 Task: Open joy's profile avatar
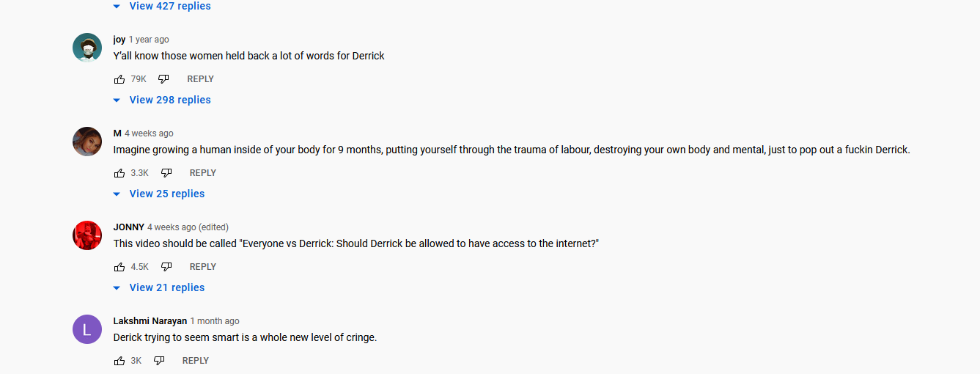click(x=87, y=48)
